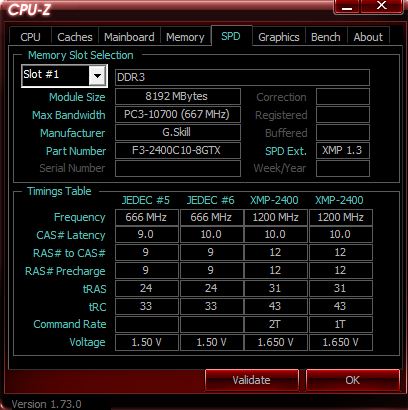This screenshot has height=410, width=408.
Task: Select the SPD tab
Action: coord(231,36)
